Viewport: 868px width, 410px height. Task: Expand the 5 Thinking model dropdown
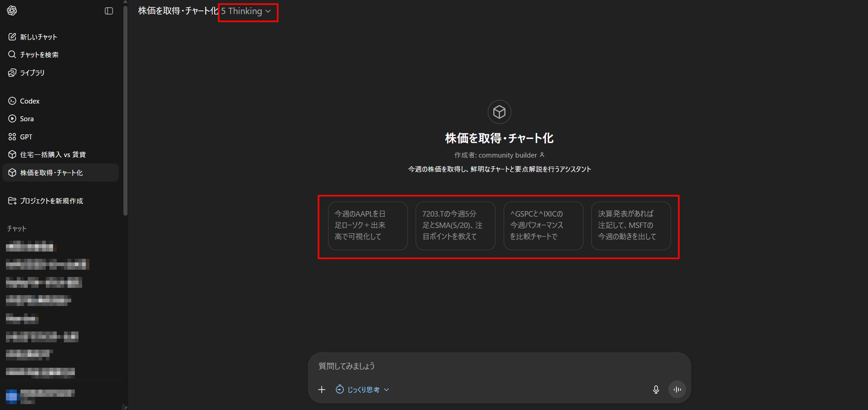tap(246, 11)
